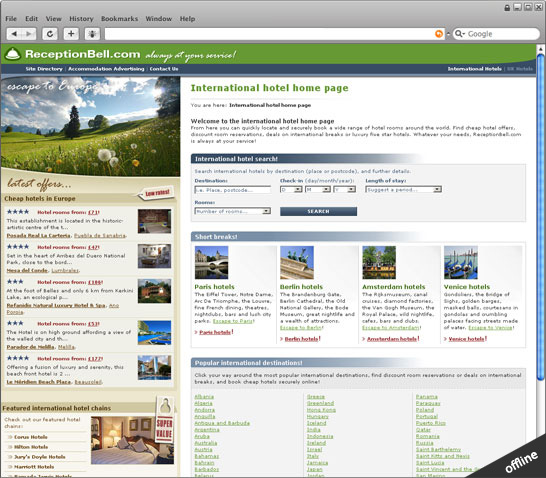This screenshot has width=546, height=478.
Task: Click the browser forward arrow button
Action: point(29,34)
